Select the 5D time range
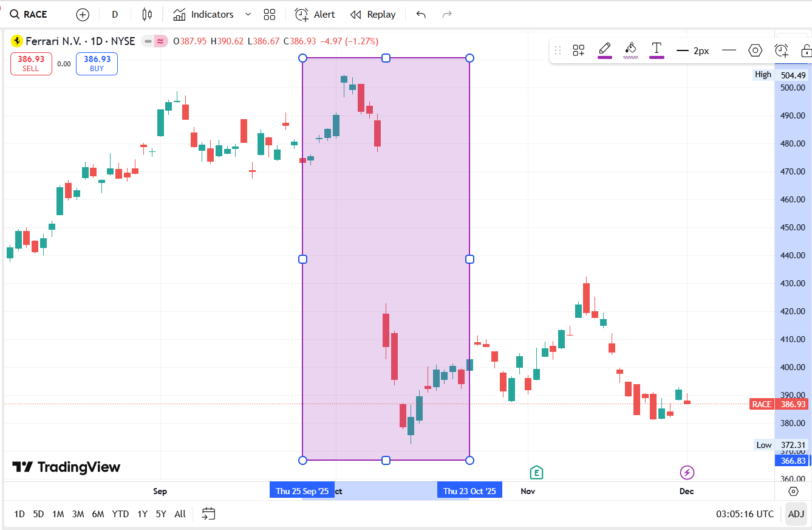Image resolution: width=812 pixels, height=530 pixels. pos(38,514)
